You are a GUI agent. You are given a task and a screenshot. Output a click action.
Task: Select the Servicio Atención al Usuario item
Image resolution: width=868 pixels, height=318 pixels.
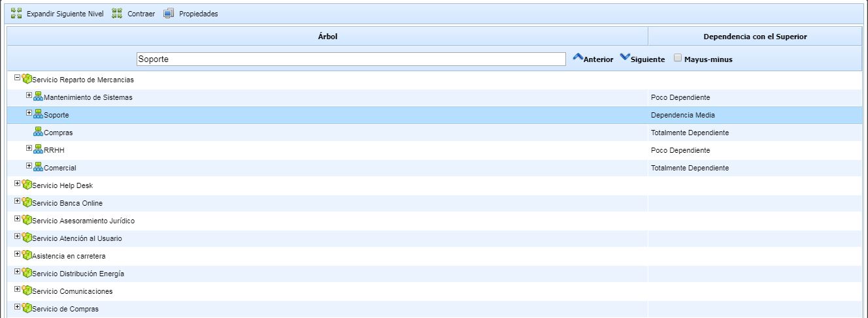pyautogui.click(x=76, y=238)
